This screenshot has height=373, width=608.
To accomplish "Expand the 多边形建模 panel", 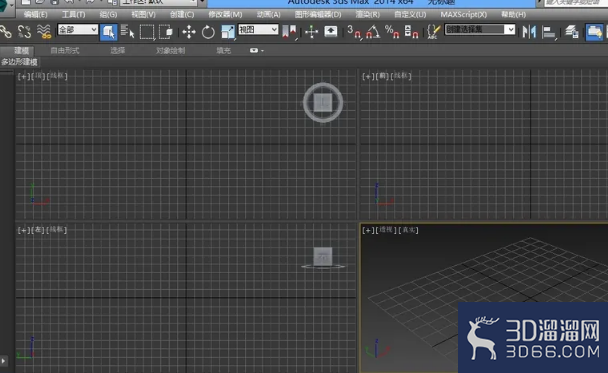I will click(x=19, y=62).
